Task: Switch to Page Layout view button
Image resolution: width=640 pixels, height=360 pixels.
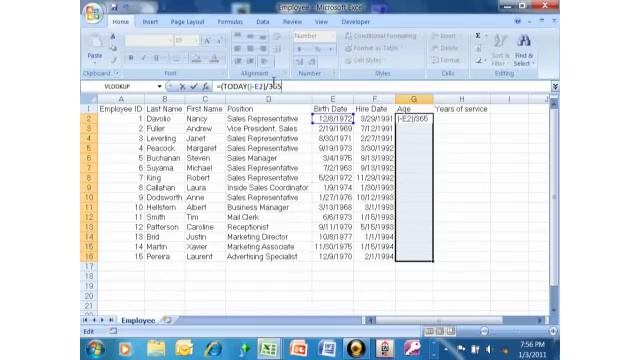Action: (x=440, y=331)
